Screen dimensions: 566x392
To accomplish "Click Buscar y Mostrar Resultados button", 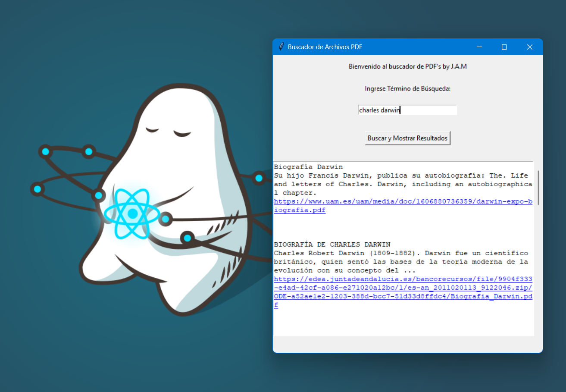I will point(407,138).
